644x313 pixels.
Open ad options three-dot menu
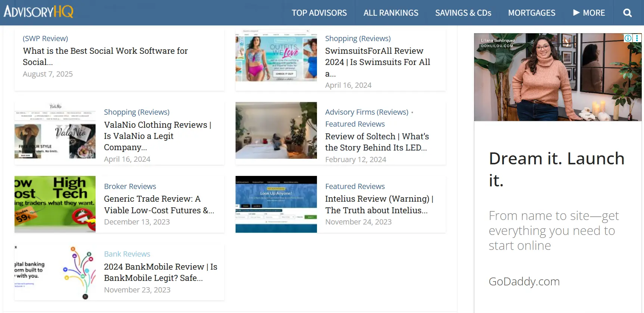coord(637,38)
